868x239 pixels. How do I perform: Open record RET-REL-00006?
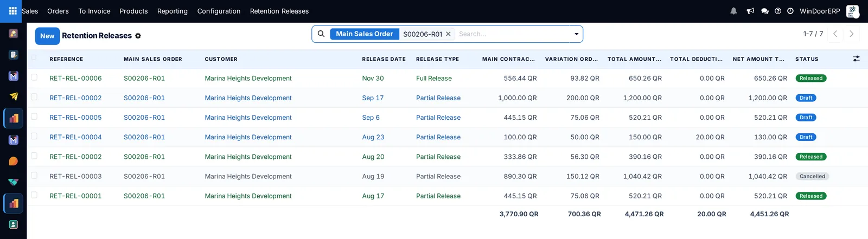(75, 78)
